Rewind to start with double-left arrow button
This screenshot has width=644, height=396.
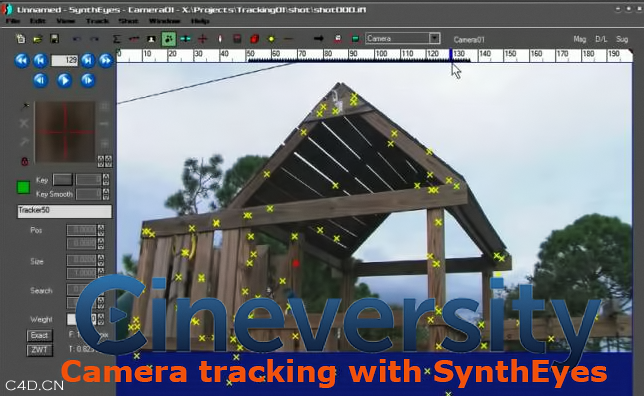click(x=22, y=61)
